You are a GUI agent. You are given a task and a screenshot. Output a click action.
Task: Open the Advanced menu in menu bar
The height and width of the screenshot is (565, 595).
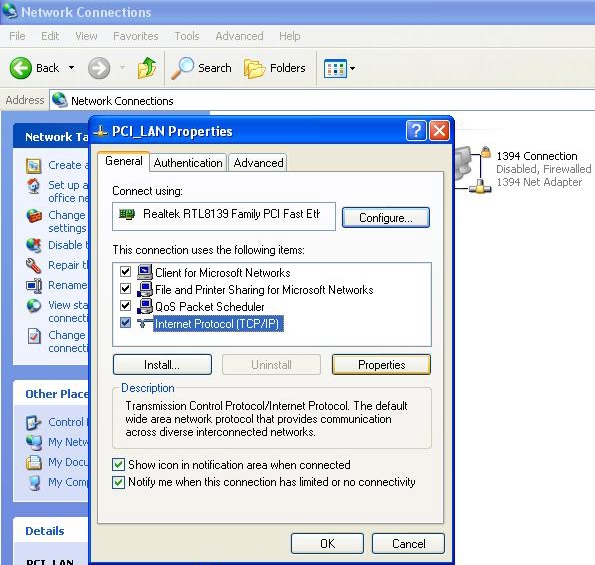[x=239, y=36]
